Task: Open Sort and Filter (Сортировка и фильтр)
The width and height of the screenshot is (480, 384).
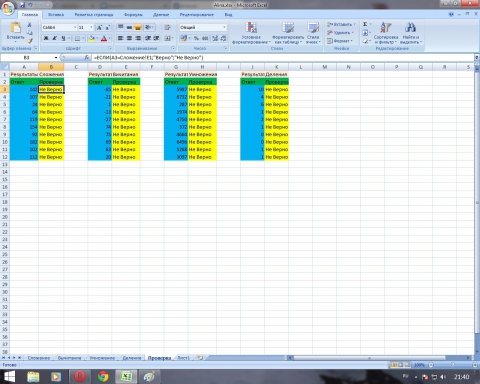Action: coord(386,33)
